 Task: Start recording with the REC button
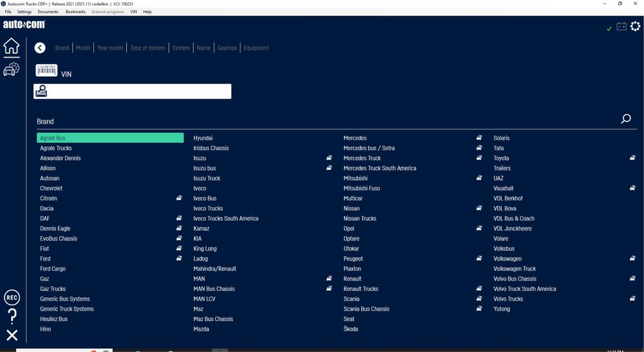[x=12, y=297]
